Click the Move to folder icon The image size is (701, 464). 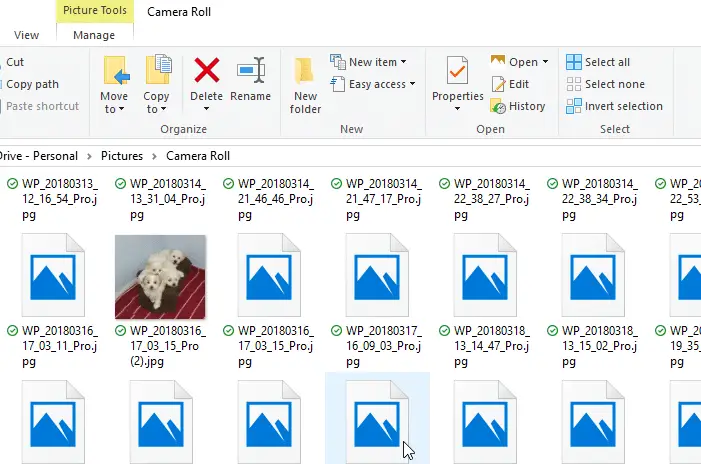[116, 71]
